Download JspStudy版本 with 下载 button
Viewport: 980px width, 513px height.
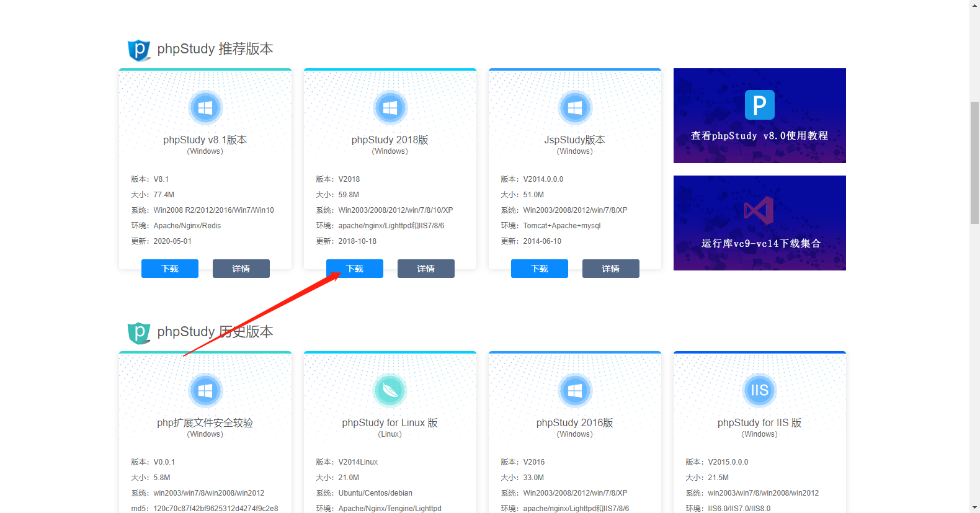[x=540, y=269]
